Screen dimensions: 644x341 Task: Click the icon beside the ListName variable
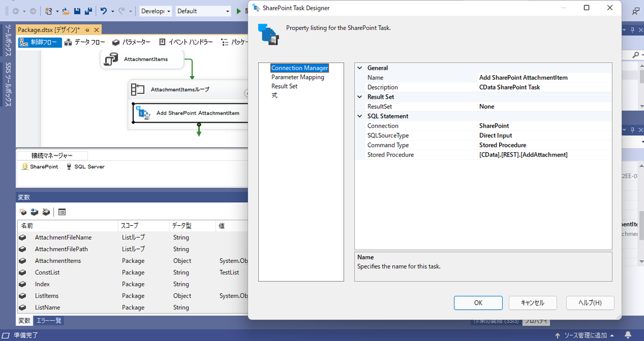[x=23, y=307]
